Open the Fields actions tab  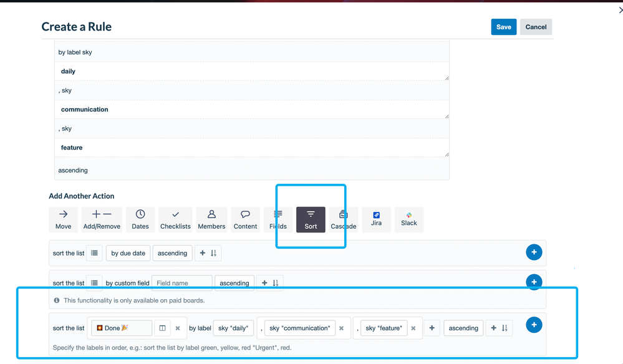click(278, 219)
